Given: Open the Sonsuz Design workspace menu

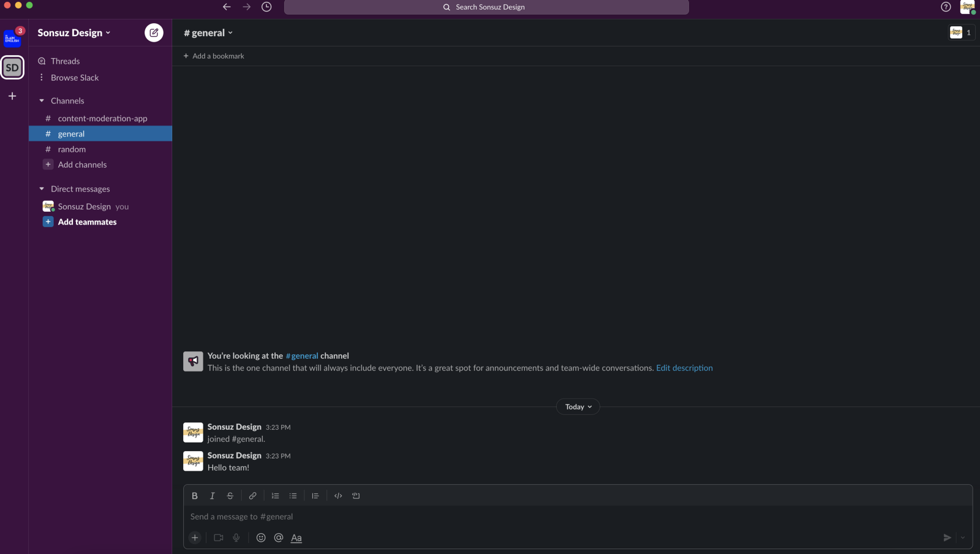Looking at the screenshot, I should pyautogui.click(x=73, y=32).
